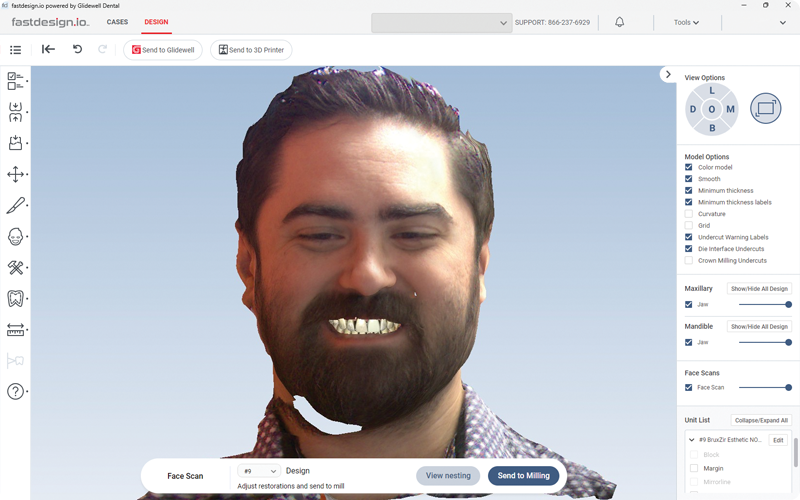Adjust the Maxillary Jaw opacity slider
Image resolution: width=800 pixels, height=500 pixels.
788,304
